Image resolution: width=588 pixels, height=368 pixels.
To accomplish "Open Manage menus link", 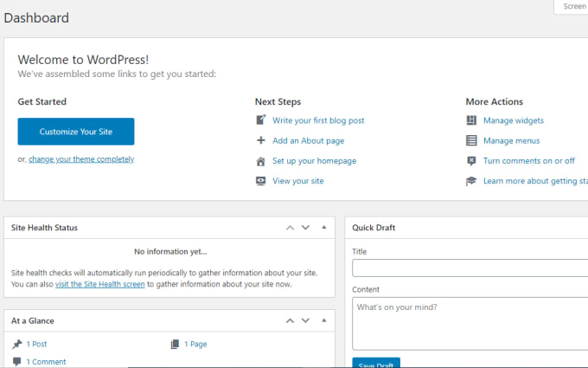I will [x=512, y=141].
